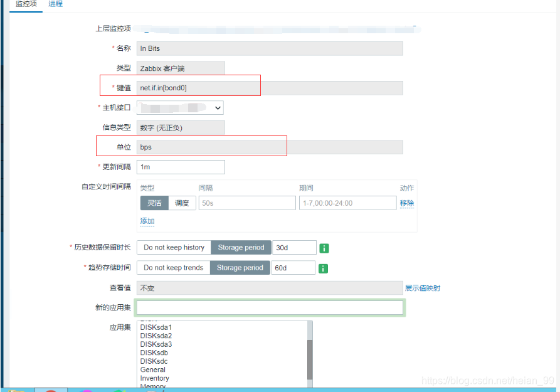This screenshot has width=560, height=392.
Task: Click the 信息类型 field 数字 (无正负)
Action: pyautogui.click(x=181, y=127)
